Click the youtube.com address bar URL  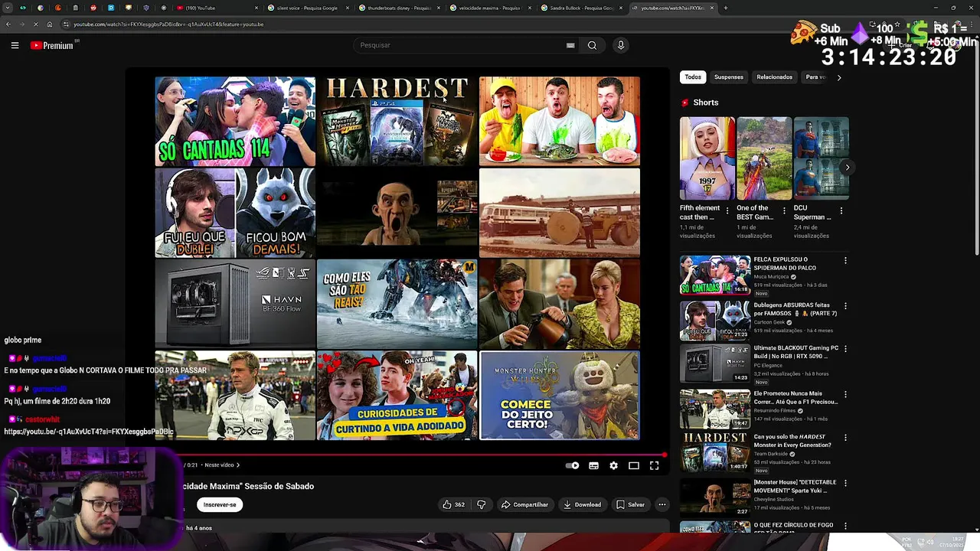168,24
